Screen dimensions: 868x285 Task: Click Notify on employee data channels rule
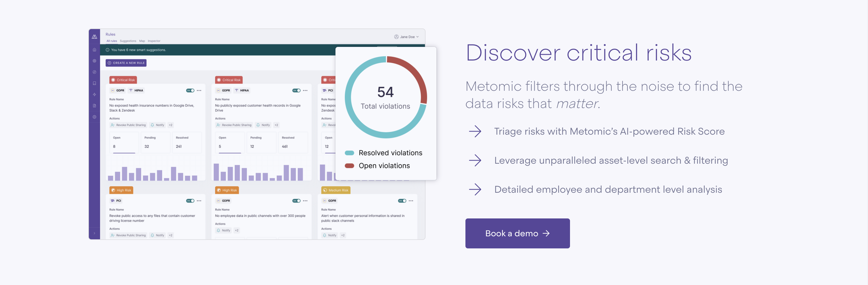(223, 230)
